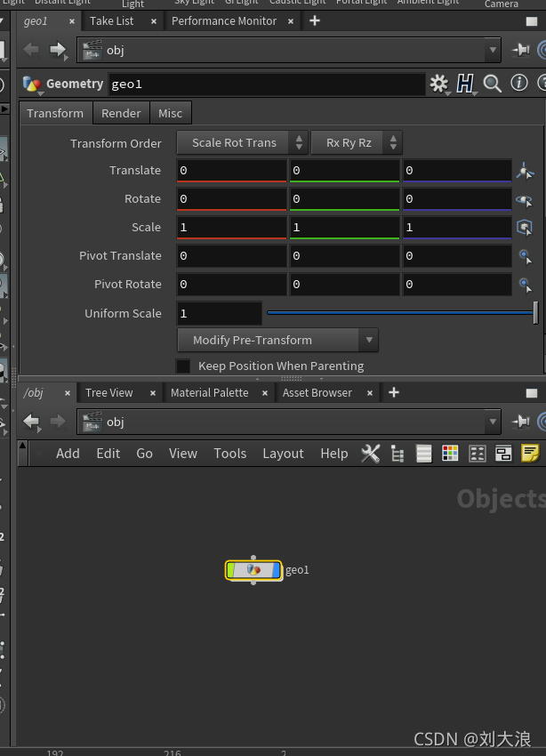Go back in the network pane path
The image size is (546, 756).
(x=31, y=421)
